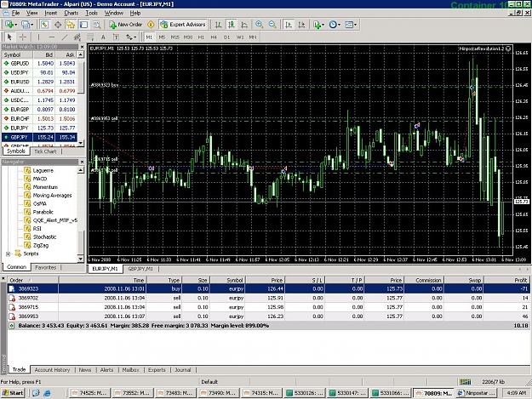
Task: Open the Insert menu
Action: (x=51, y=13)
